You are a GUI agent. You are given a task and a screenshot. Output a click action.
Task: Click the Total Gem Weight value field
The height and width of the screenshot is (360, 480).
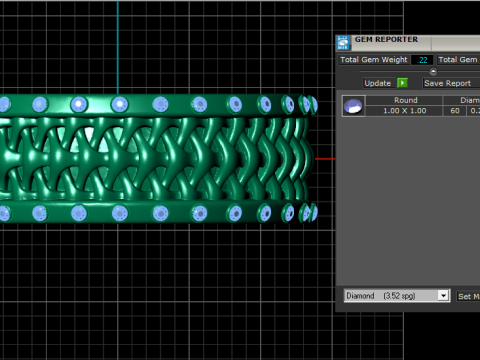pos(422,60)
